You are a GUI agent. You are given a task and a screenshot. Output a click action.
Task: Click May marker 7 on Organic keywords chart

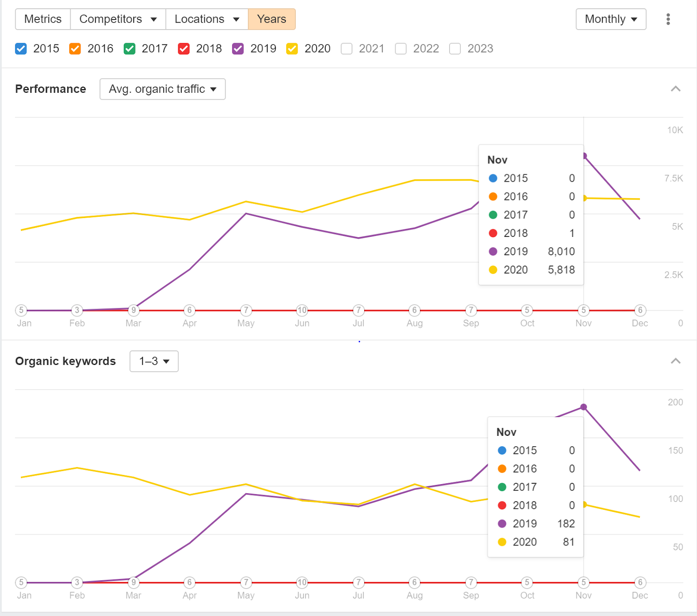pyautogui.click(x=246, y=582)
